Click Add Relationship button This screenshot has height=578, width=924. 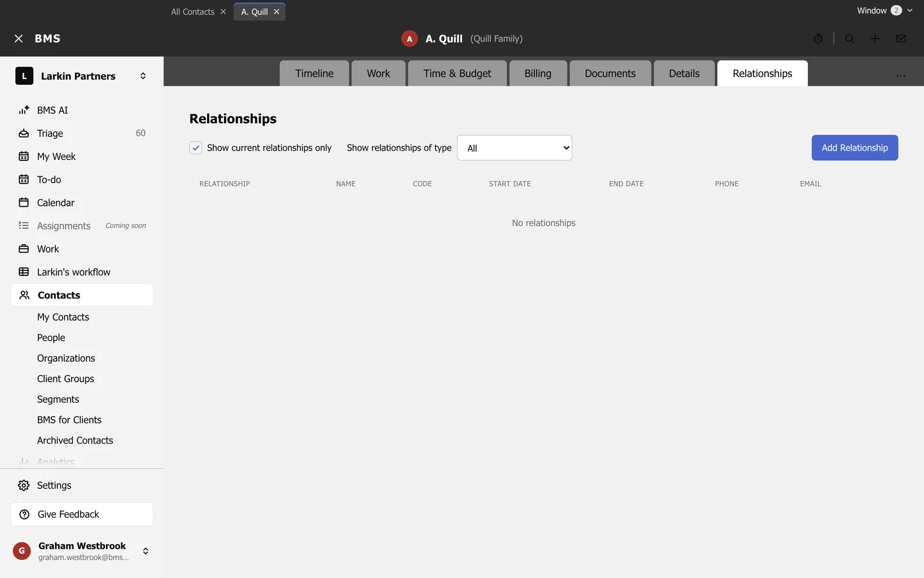855,148
